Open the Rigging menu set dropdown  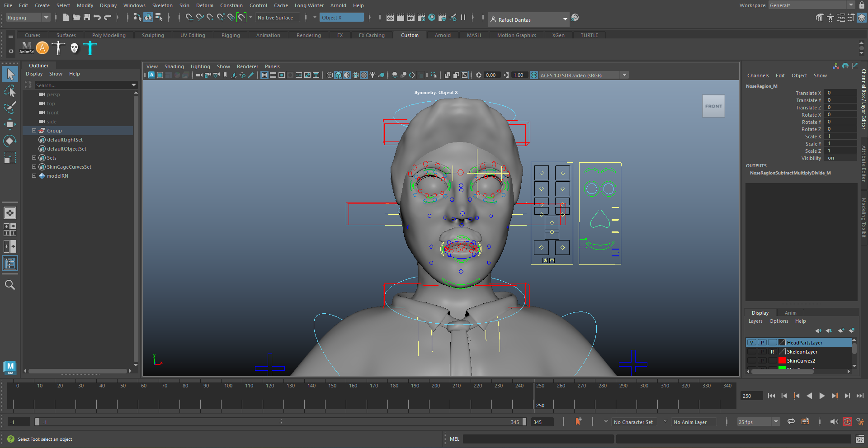(x=28, y=18)
